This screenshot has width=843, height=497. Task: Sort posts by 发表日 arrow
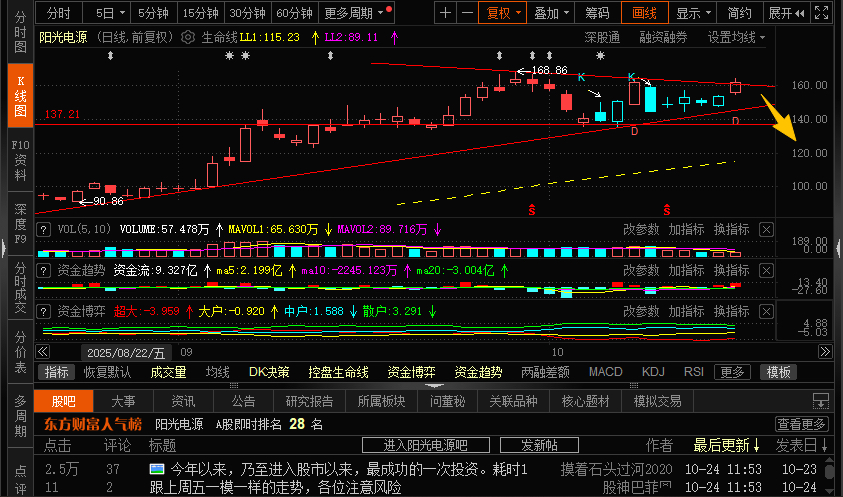(824, 445)
